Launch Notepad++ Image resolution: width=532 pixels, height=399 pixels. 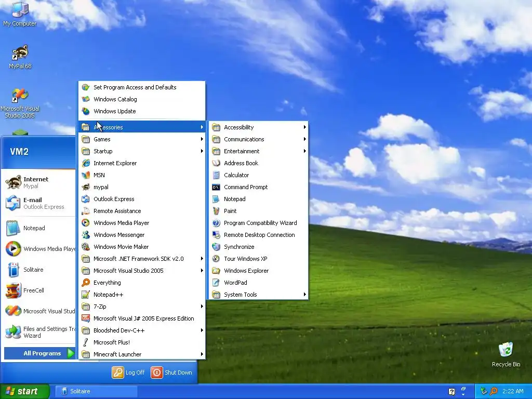(142, 295)
